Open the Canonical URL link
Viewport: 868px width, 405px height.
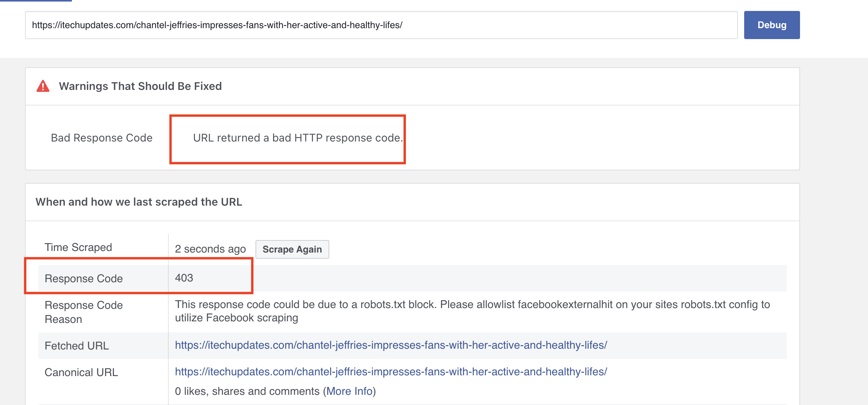coord(391,372)
